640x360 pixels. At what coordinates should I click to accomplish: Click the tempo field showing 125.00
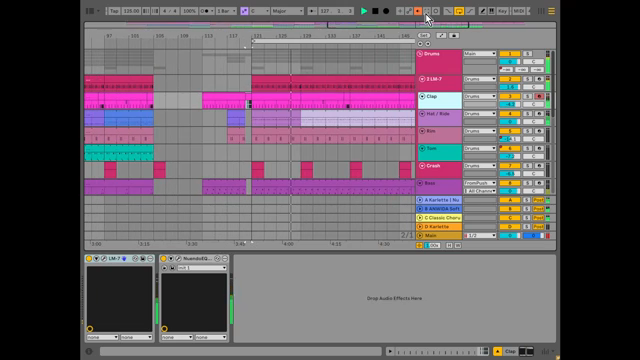click(x=131, y=11)
